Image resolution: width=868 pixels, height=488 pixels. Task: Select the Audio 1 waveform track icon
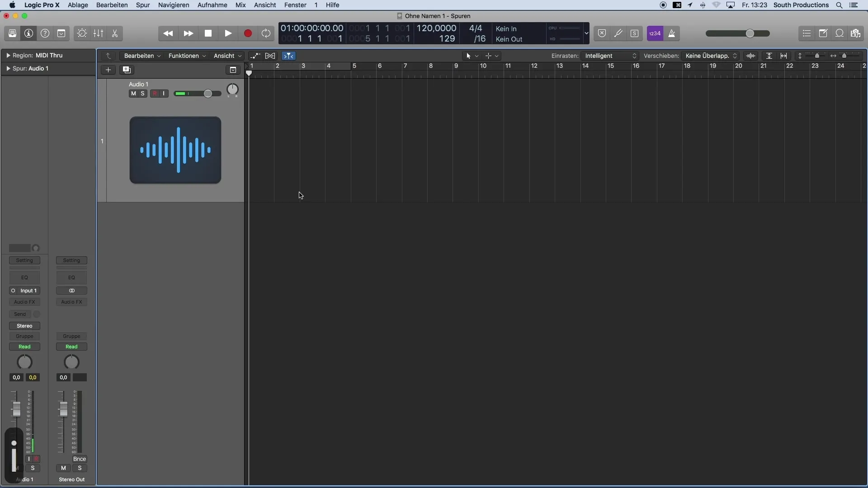pos(175,150)
